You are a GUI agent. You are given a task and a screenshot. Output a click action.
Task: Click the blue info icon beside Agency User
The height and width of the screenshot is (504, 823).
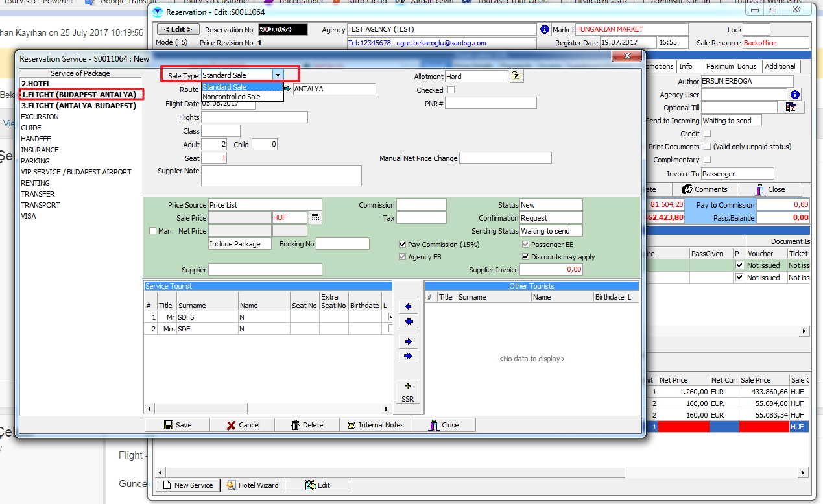[795, 95]
